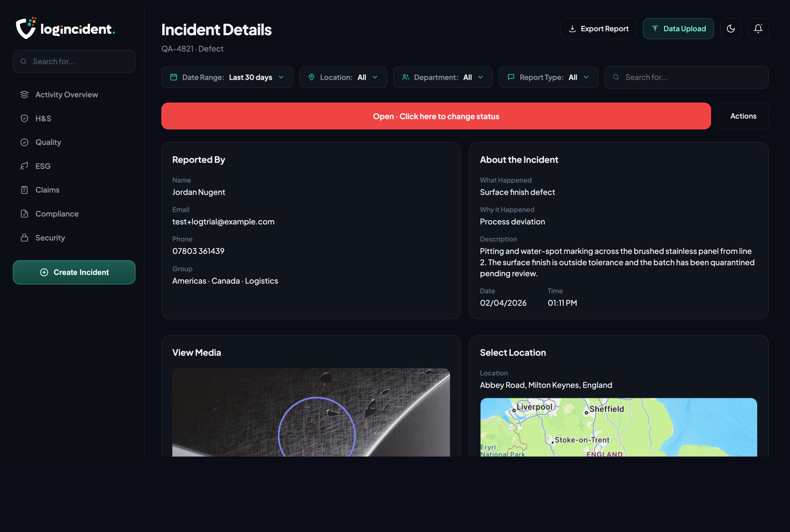Toggle dark mode with the moon icon
The width and height of the screenshot is (790, 532).
731,28
